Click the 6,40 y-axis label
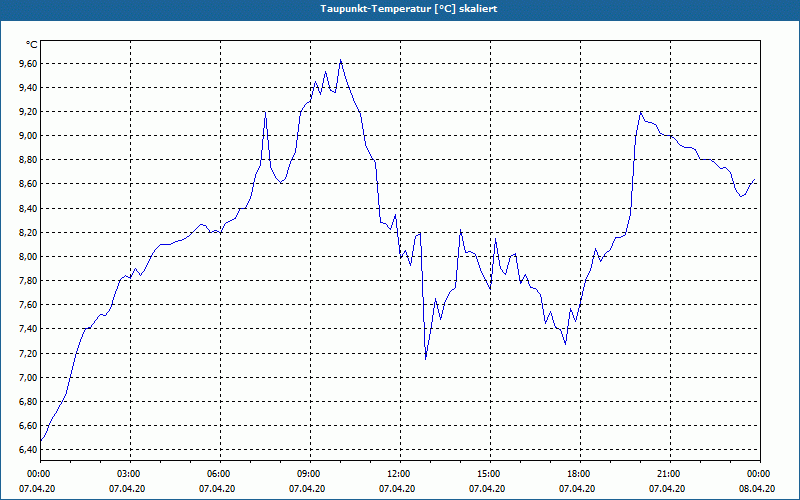 29,449
